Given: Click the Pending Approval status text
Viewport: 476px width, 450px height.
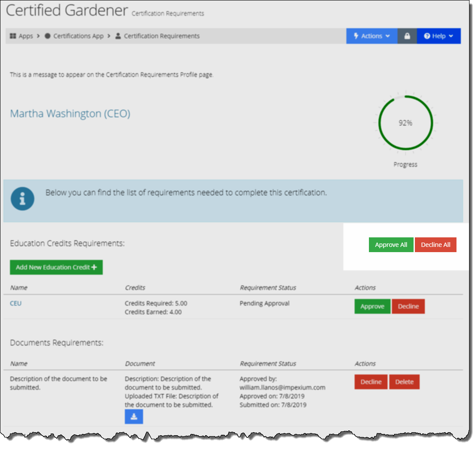Looking at the screenshot, I should tap(264, 303).
